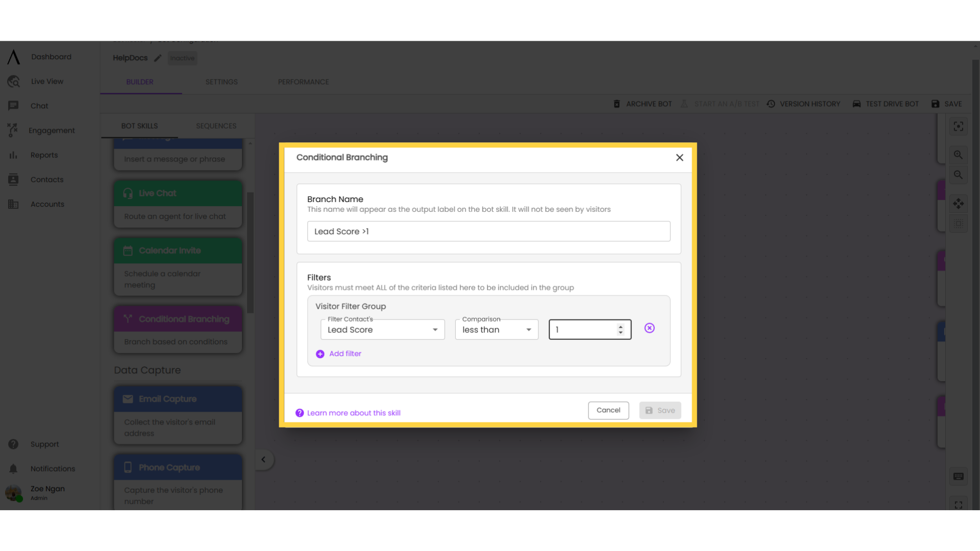The width and height of the screenshot is (980, 551).
Task: Click the Engagement sidebar icon
Action: point(12,130)
